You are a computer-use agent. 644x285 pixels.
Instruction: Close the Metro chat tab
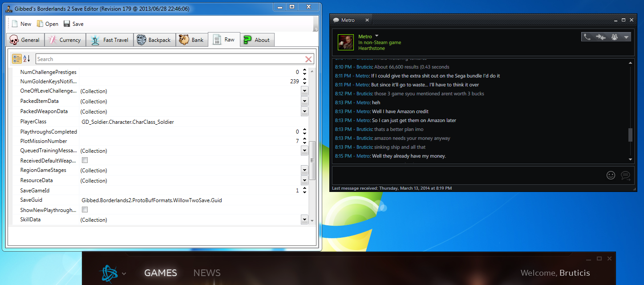click(367, 20)
